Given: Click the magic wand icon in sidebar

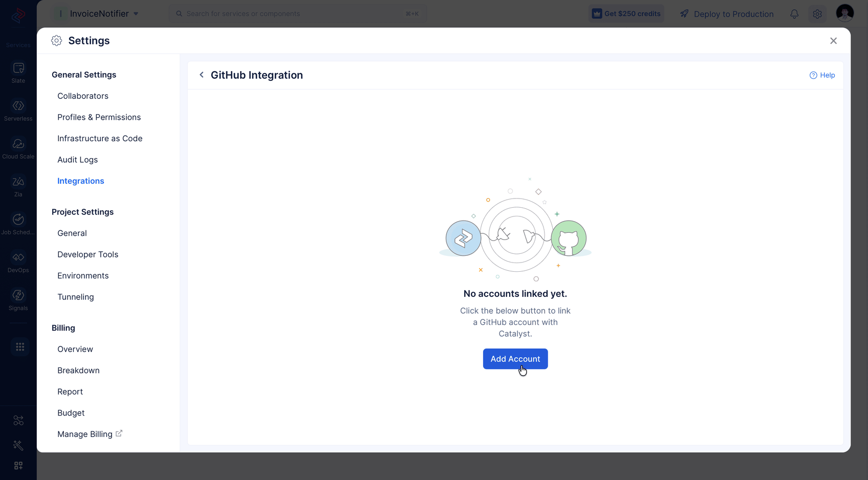Looking at the screenshot, I should click(x=18, y=445).
